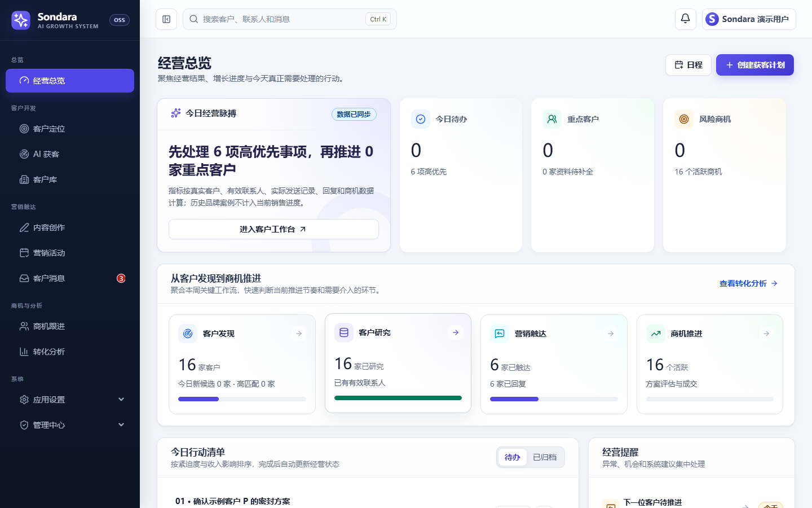Open 商机跟进 in the sidebar

point(70,326)
